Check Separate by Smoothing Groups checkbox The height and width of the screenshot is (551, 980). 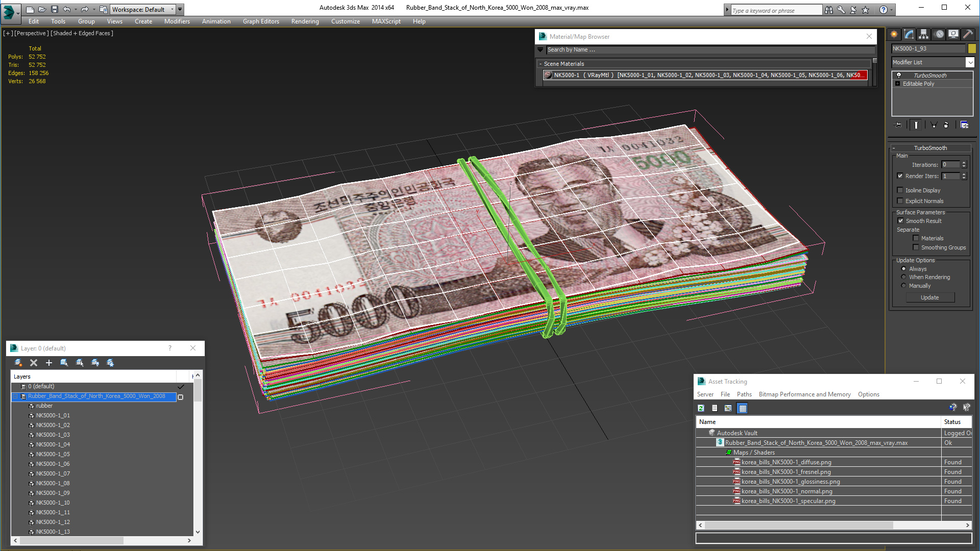click(x=916, y=247)
